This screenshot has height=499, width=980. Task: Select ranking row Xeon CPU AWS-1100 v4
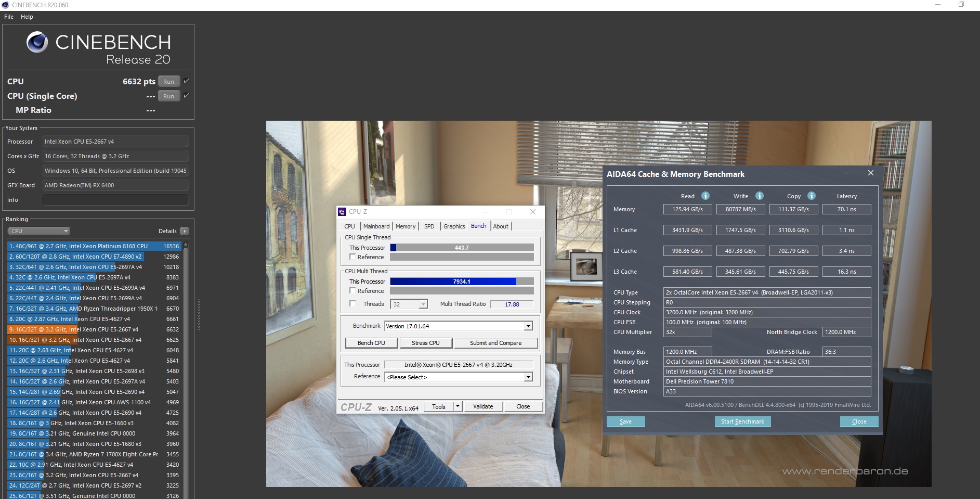(x=94, y=402)
